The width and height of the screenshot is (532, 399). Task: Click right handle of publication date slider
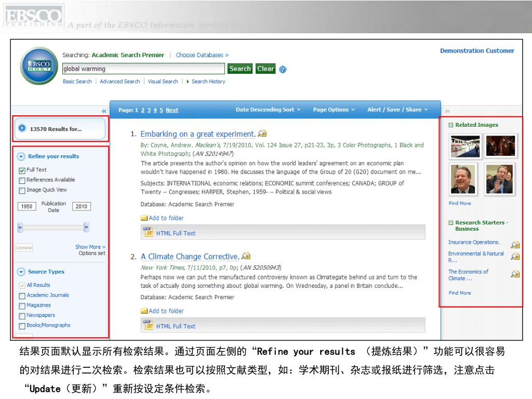tap(87, 227)
